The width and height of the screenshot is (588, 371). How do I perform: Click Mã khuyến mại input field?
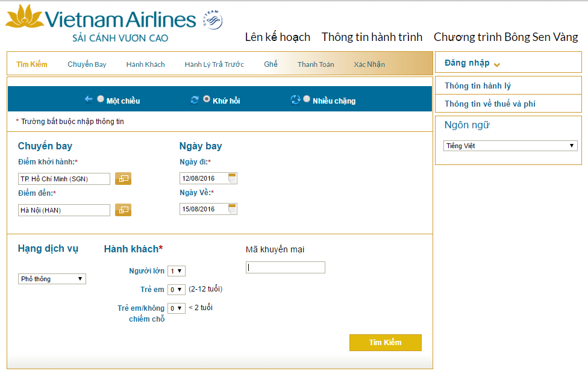point(286,267)
